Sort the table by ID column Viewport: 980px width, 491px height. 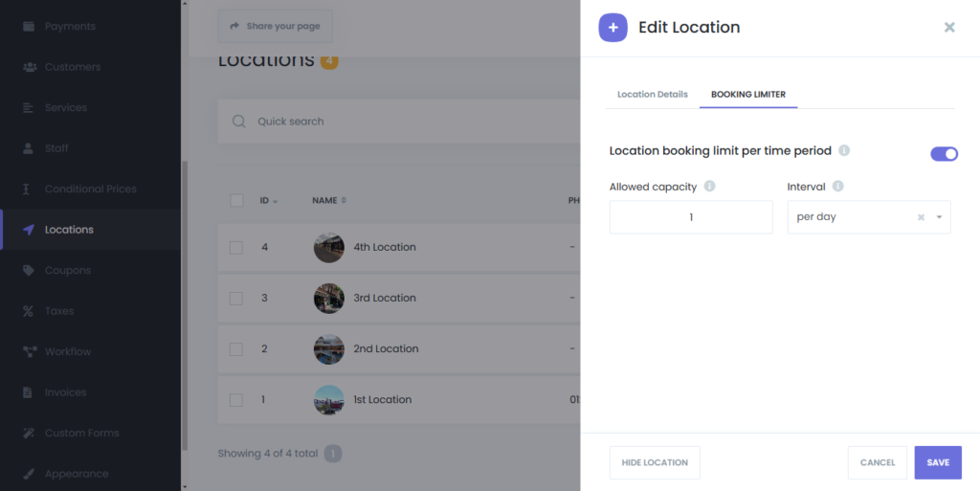[x=268, y=201]
